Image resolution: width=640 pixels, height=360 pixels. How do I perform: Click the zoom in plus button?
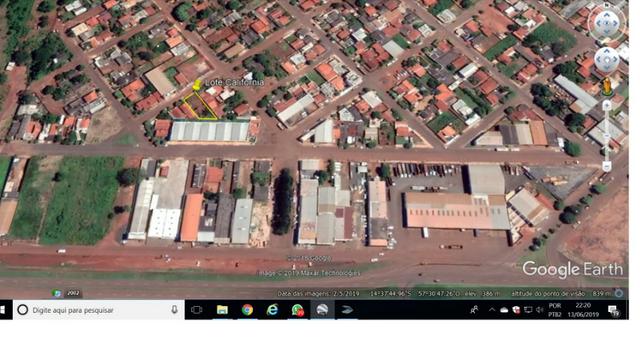click(607, 105)
